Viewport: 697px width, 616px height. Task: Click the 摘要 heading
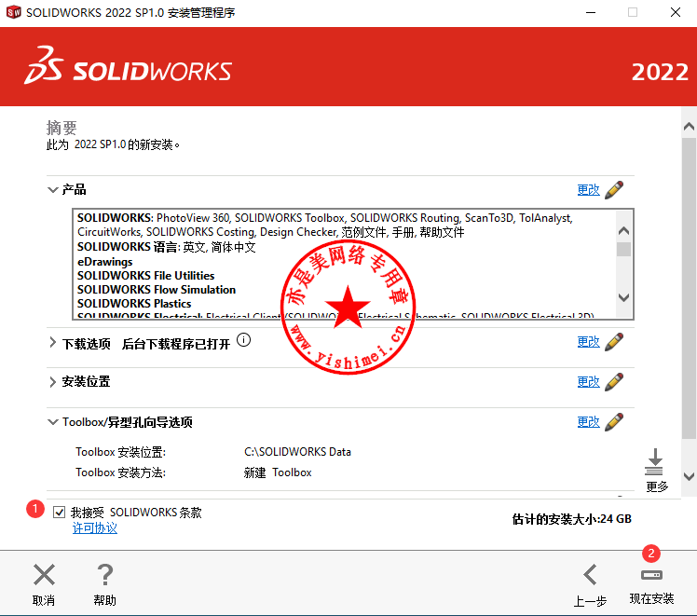[x=61, y=128]
